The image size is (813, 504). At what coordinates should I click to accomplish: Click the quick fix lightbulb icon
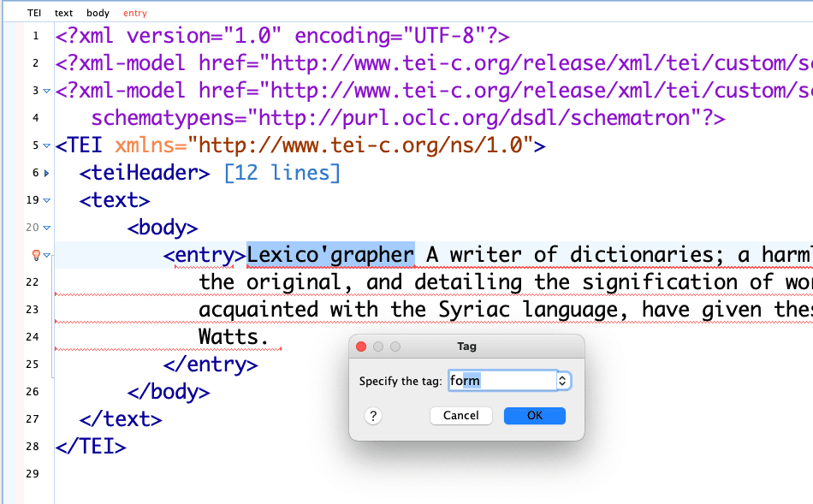pyautogui.click(x=36, y=255)
